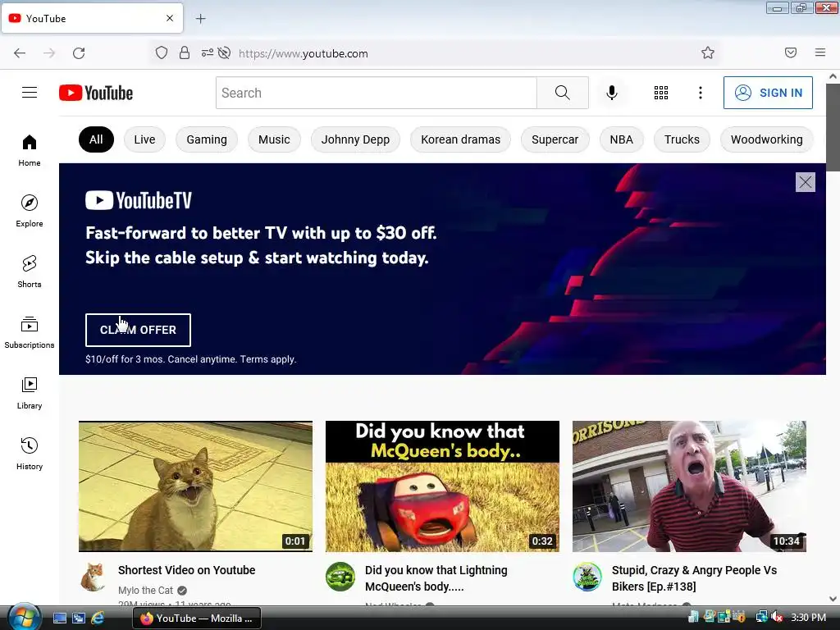This screenshot has height=630, width=840.
Task: Click Show Desktop quick launch icon
Action: [59, 618]
